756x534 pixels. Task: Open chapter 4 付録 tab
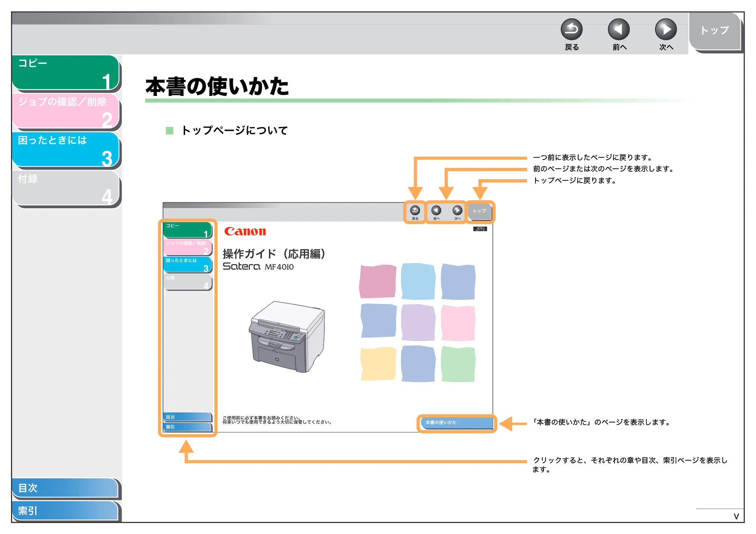coord(66,188)
